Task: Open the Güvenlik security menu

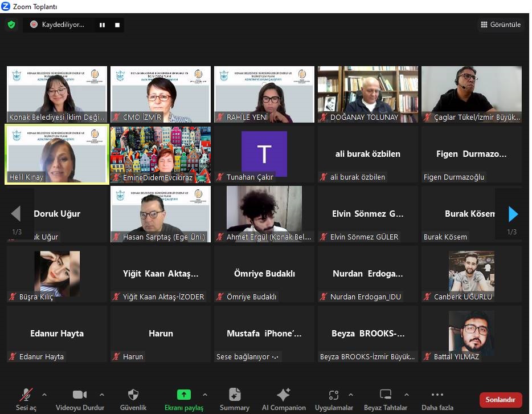Action: click(x=133, y=399)
